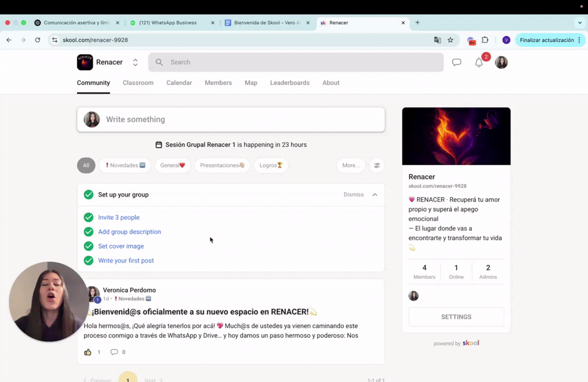
Task: Select the All posts filter
Action: [86, 165]
